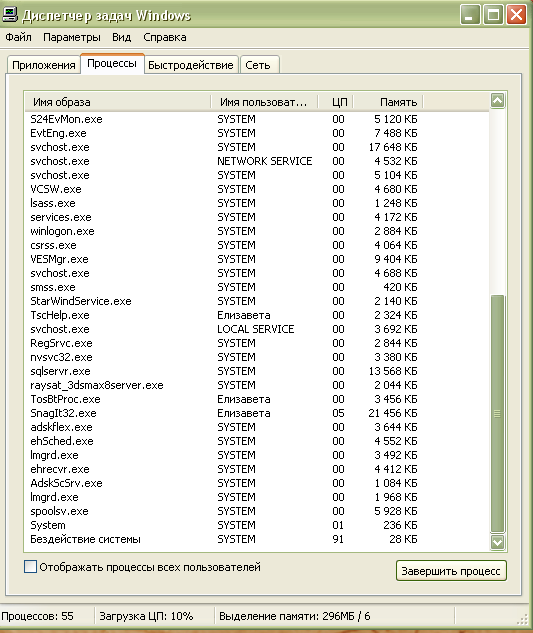533x633 pixels.
Task: Click the process list vertical scrollbar thumb
Action: click(497, 414)
